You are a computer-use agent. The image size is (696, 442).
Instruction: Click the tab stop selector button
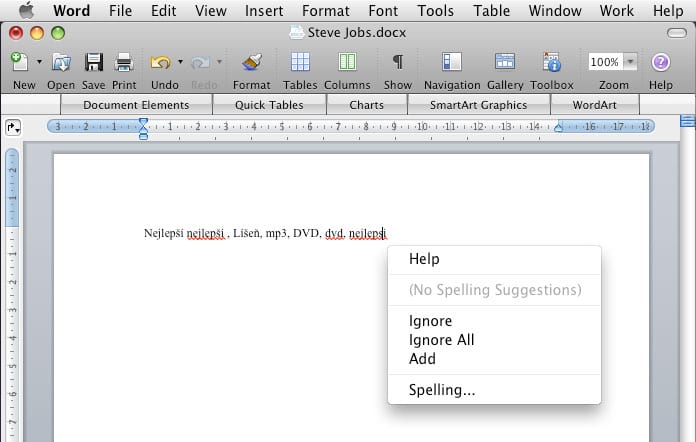pyautogui.click(x=13, y=128)
